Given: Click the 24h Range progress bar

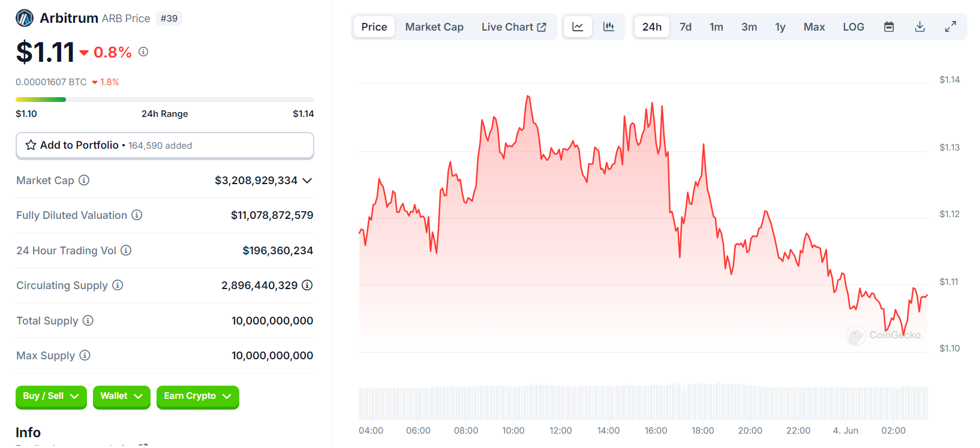Looking at the screenshot, I should coord(165,100).
